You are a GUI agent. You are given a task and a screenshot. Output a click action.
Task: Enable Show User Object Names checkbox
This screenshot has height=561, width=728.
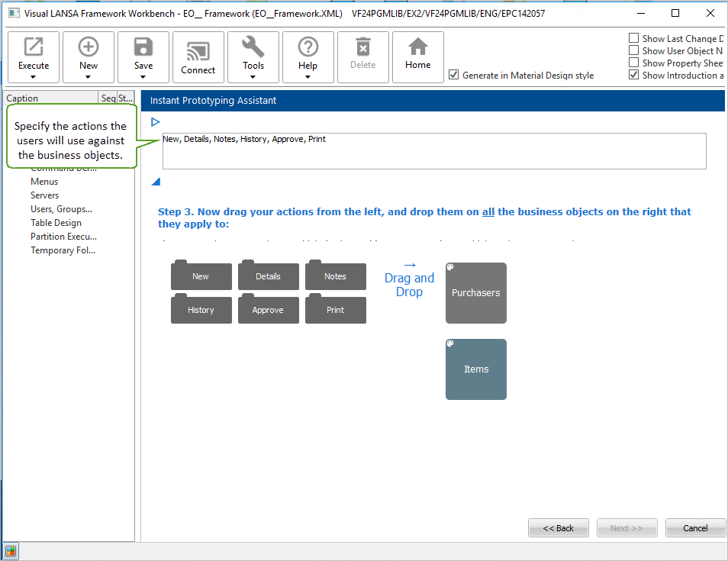[633, 50]
